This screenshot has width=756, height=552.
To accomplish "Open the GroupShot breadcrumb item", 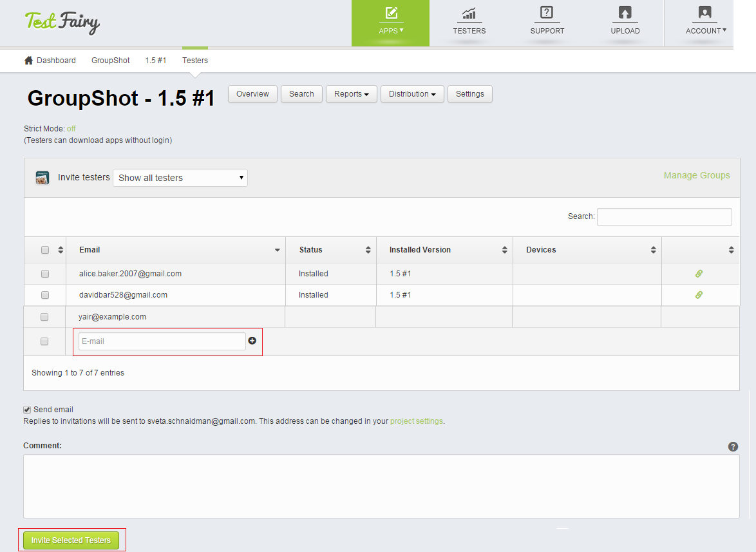I will tap(111, 61).
